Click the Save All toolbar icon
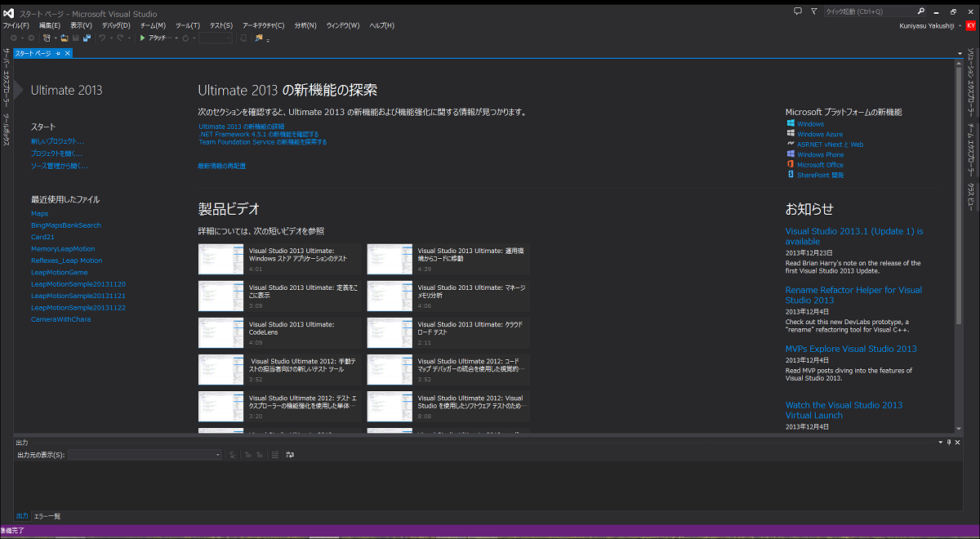980x539 pixels. click(87, 38)
